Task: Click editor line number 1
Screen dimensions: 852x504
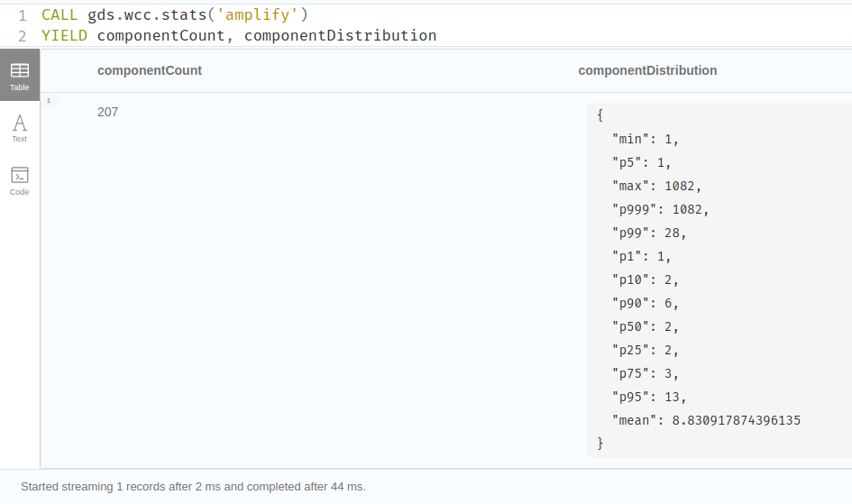Action: 22,15
